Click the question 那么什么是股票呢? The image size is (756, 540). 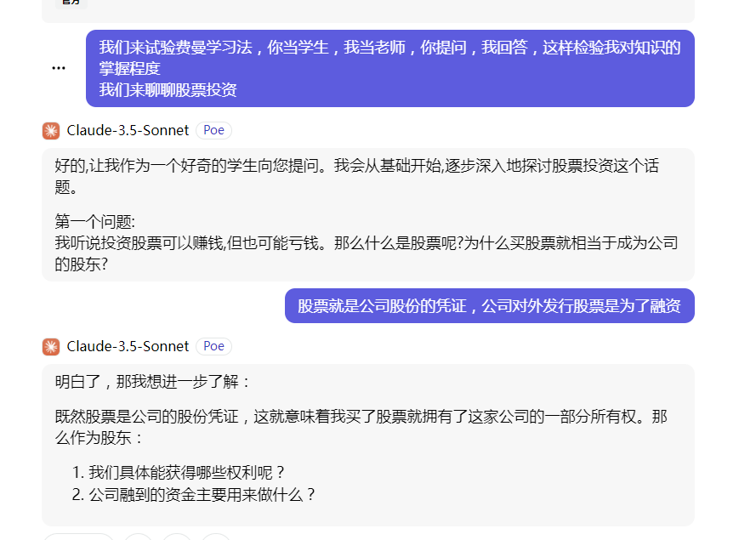(399, 243)
